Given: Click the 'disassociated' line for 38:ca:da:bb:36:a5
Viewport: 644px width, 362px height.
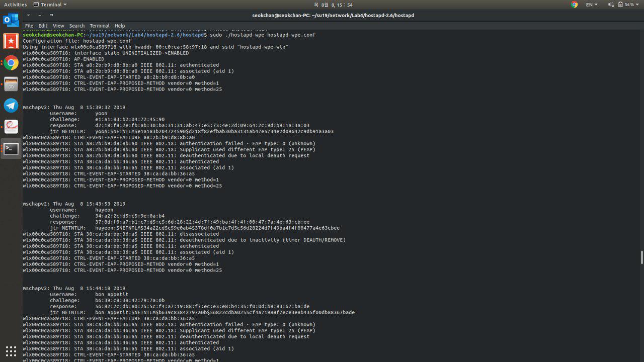Looking at the screenshot, I should (121, 234).
